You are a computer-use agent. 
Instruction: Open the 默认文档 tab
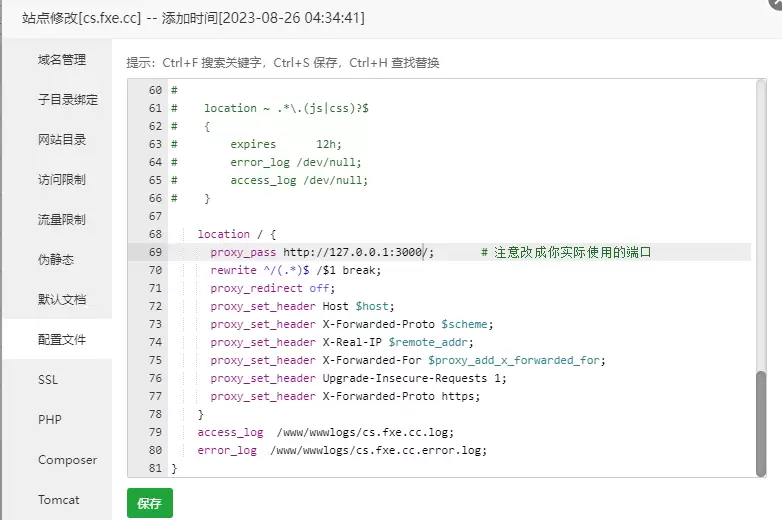coord(61,300)
